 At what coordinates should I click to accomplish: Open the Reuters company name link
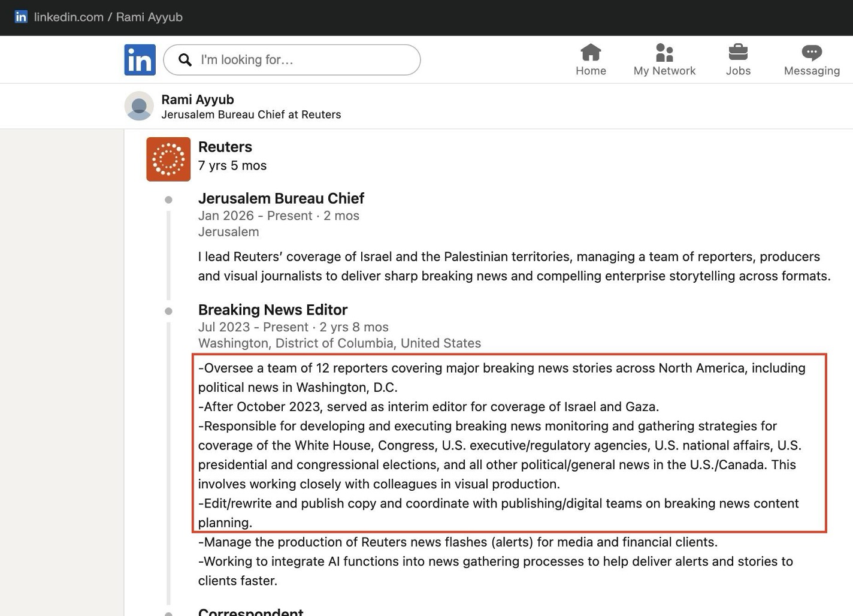click(x=225, y=147)
